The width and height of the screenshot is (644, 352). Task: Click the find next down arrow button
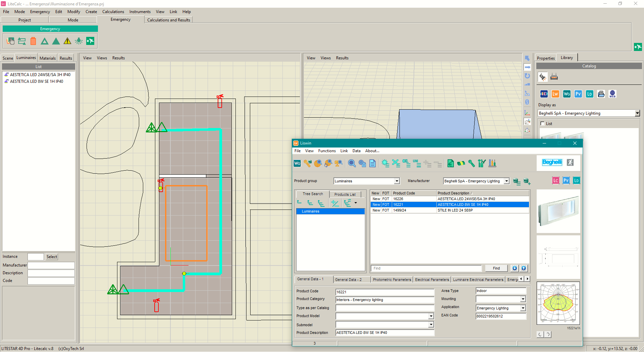[515, 268]
